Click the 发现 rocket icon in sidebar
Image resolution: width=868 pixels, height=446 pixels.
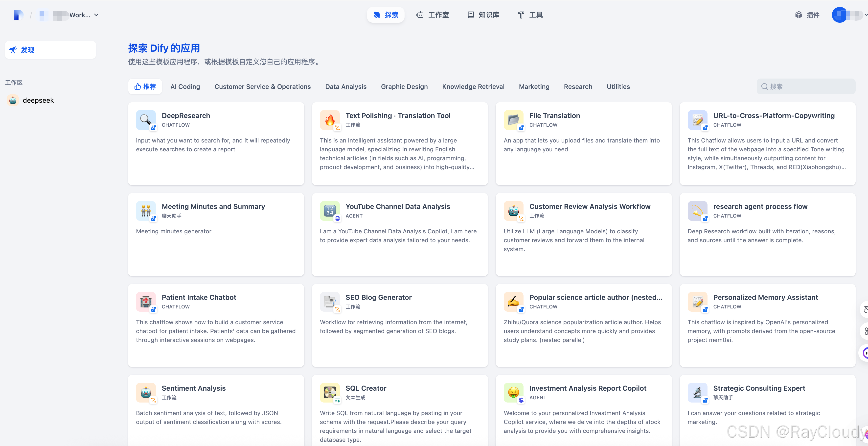13,50
